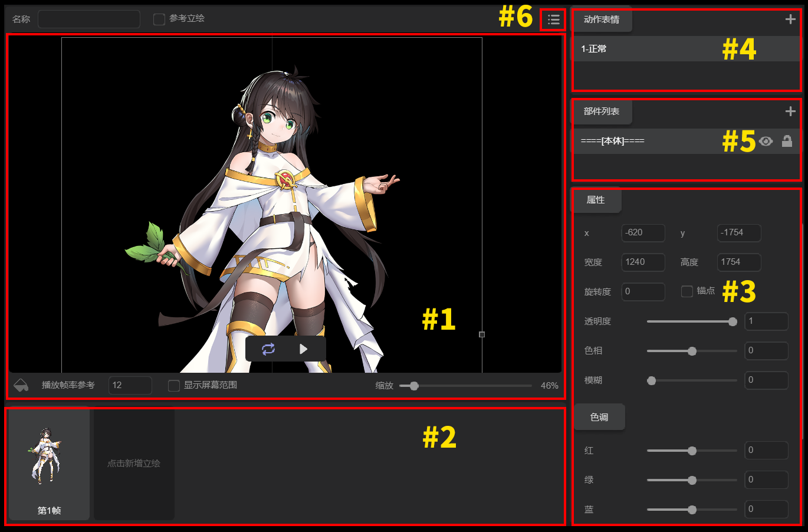Click the 旋转度 field
Screen dimensions: 808x532
(x=643, y=292)
